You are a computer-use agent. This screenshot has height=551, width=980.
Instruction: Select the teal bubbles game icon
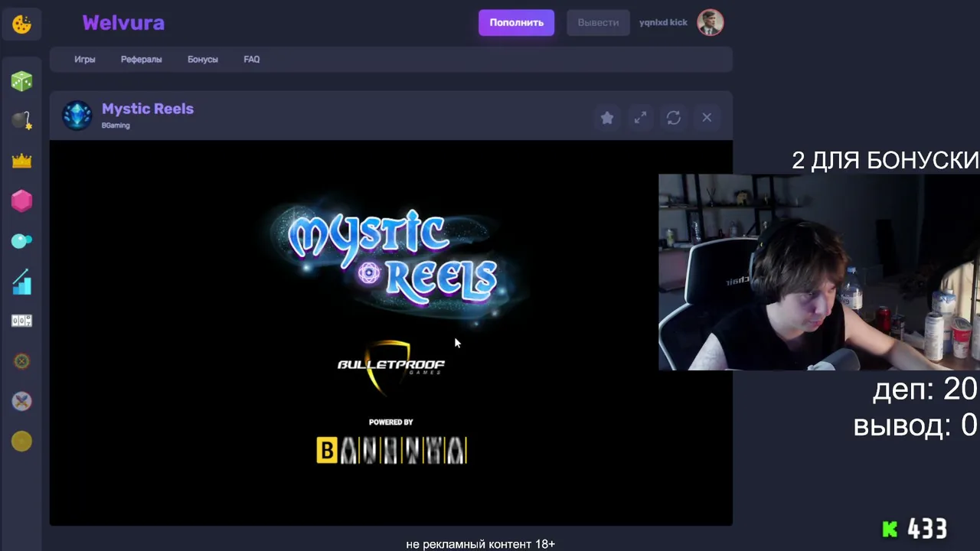[21, 241]
